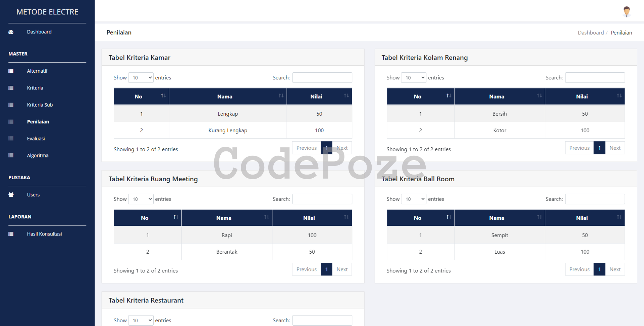Click the Dashboard gauge icon in sidebar

(11, 32)
